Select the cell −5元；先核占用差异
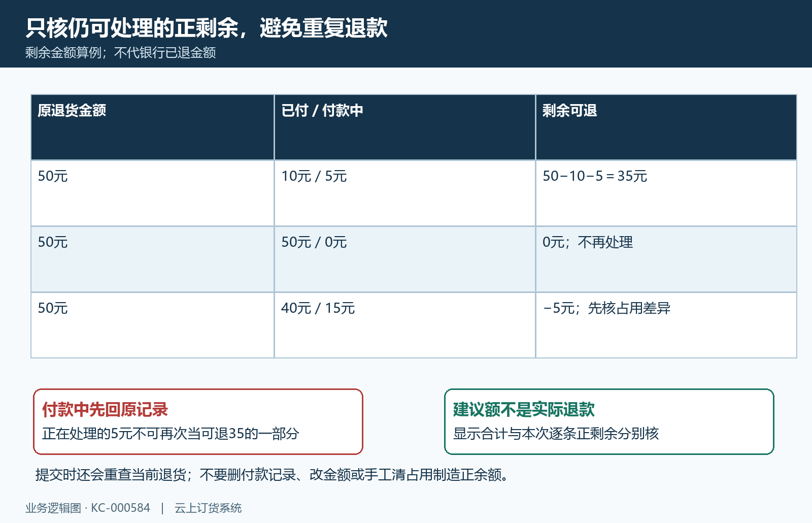The width and height of the screenshot is (812, 523). click(666, 325)
